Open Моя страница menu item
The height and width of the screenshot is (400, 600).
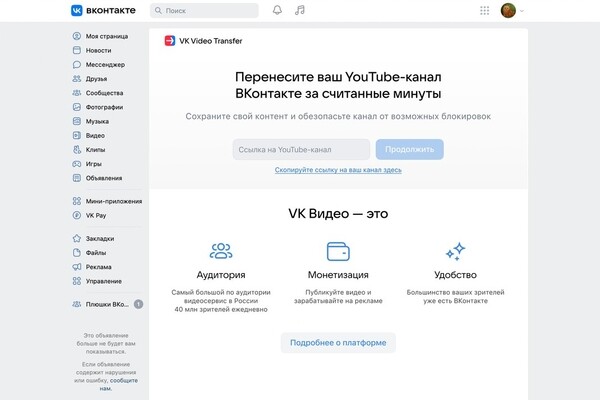pos(107,36)
